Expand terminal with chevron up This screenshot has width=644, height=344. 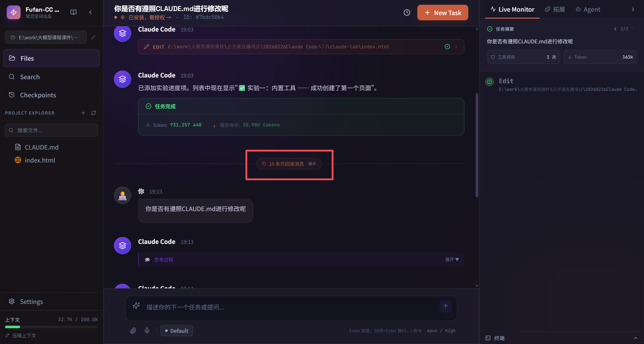[x=636, y=338]
